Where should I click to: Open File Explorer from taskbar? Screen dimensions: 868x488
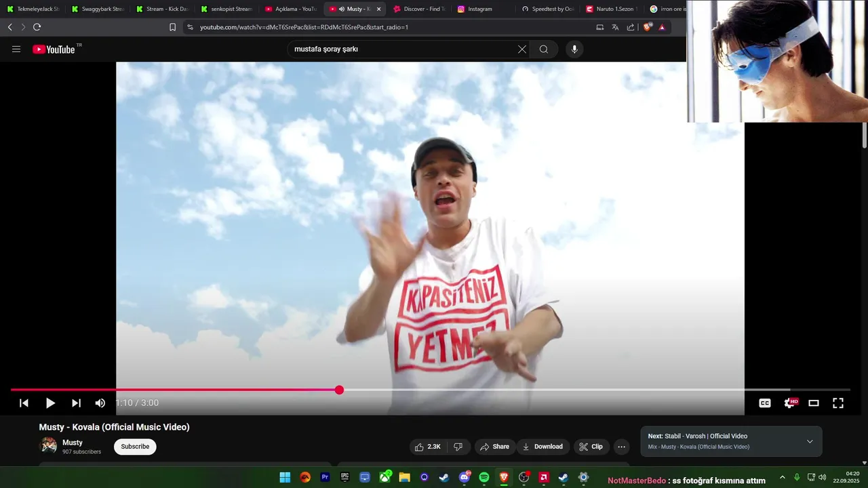404,477
